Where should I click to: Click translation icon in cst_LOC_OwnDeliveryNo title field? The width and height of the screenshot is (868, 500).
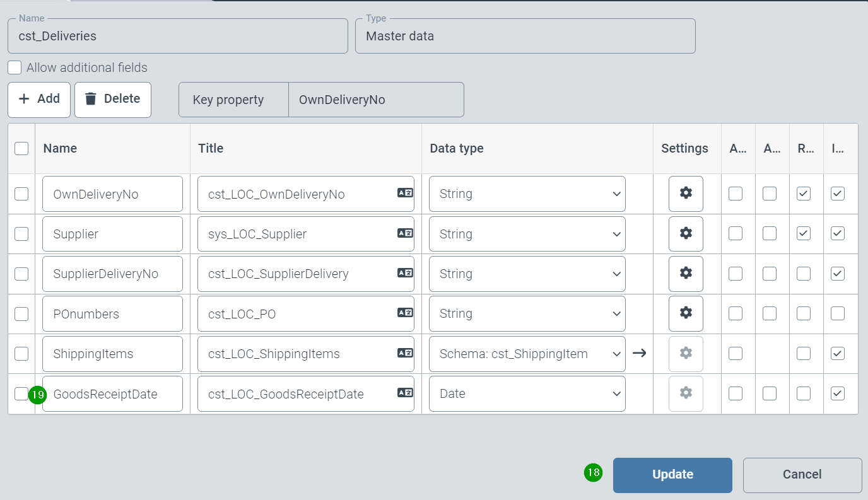coord(405,194)
